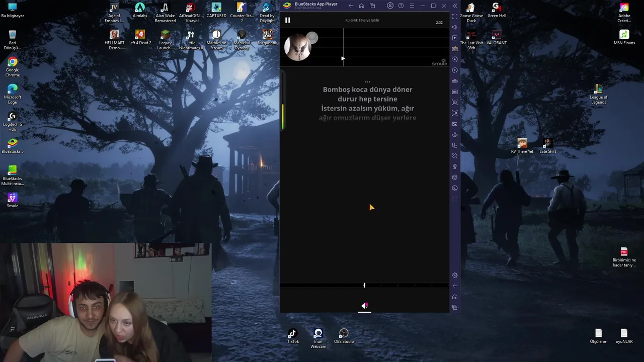The width and height of the screenshot is (644, 362).
Task: Open BlueStacks settings gear in sidebar
Action: pos(455,275)
